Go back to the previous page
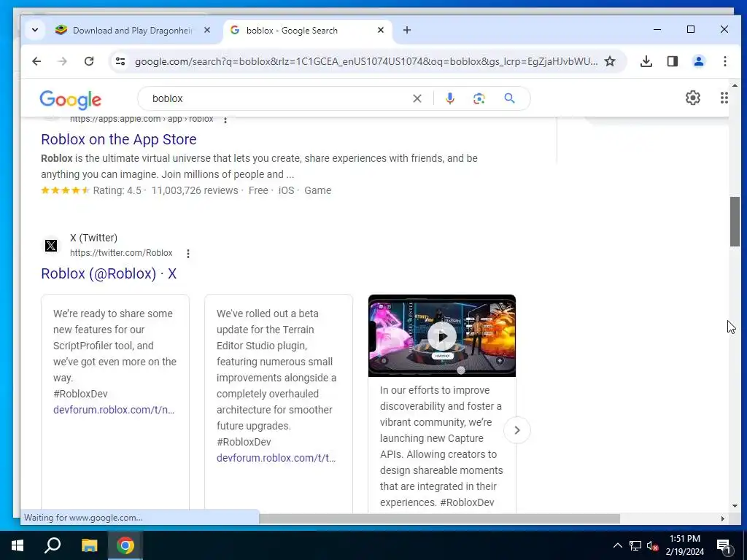 click(x=36, y=61)
